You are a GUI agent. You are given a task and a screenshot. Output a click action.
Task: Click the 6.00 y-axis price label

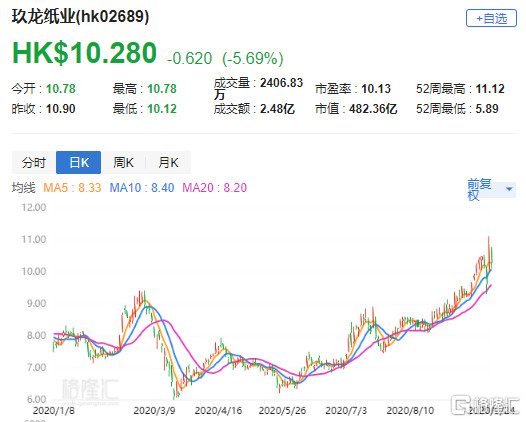[x=36, y=400]
